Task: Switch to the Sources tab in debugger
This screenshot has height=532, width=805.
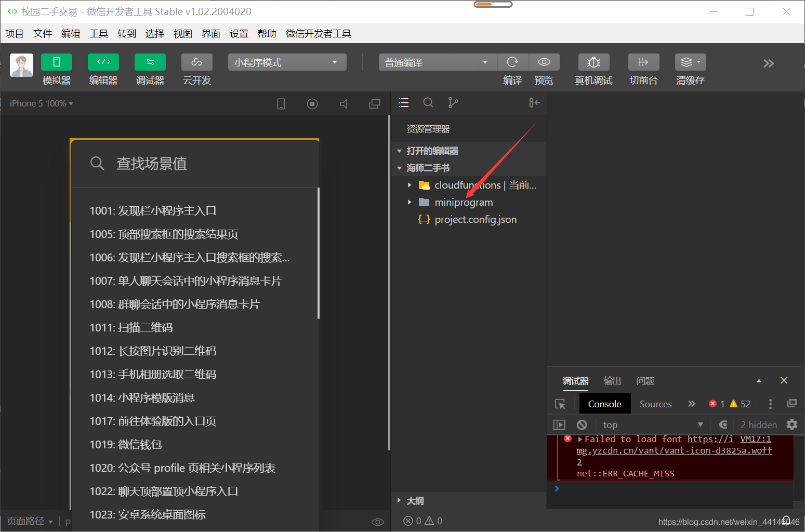Action: coord(655,404)
